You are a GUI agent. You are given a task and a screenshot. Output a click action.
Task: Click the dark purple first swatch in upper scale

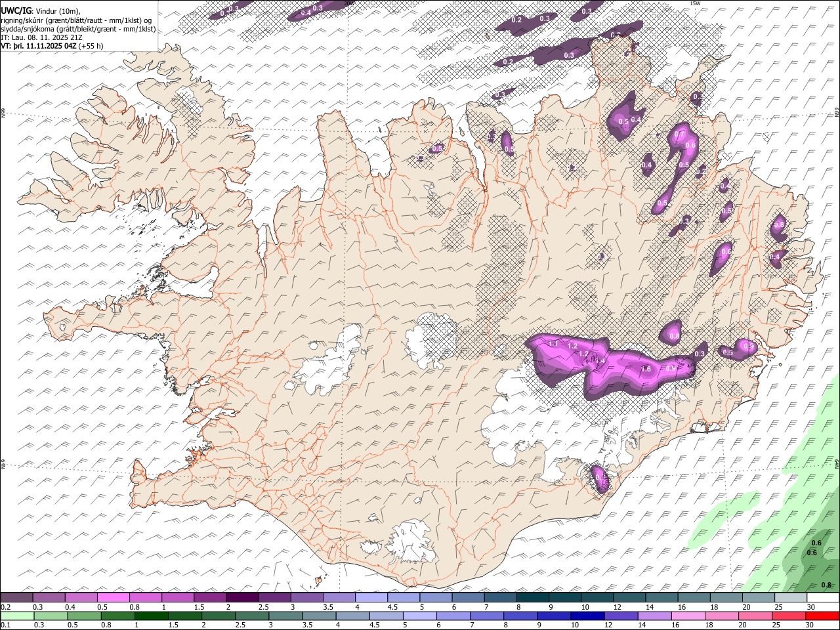click(x=16, y=598)
